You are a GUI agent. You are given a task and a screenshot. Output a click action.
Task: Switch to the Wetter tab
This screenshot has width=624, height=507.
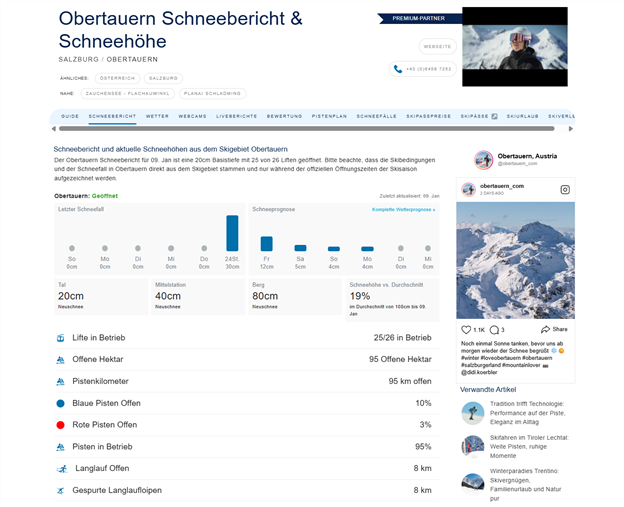(157, 116)
